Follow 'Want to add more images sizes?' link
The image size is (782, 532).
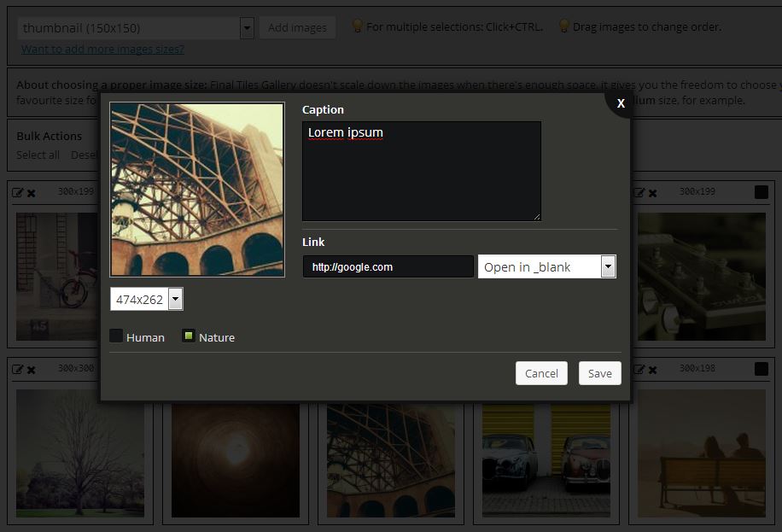click(x=102, y=49)
